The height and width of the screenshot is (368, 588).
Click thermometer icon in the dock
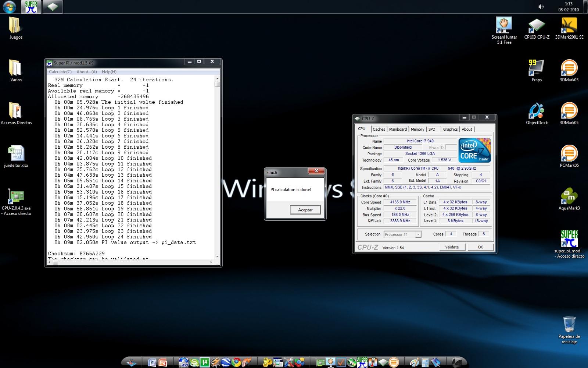pos(373,362)
